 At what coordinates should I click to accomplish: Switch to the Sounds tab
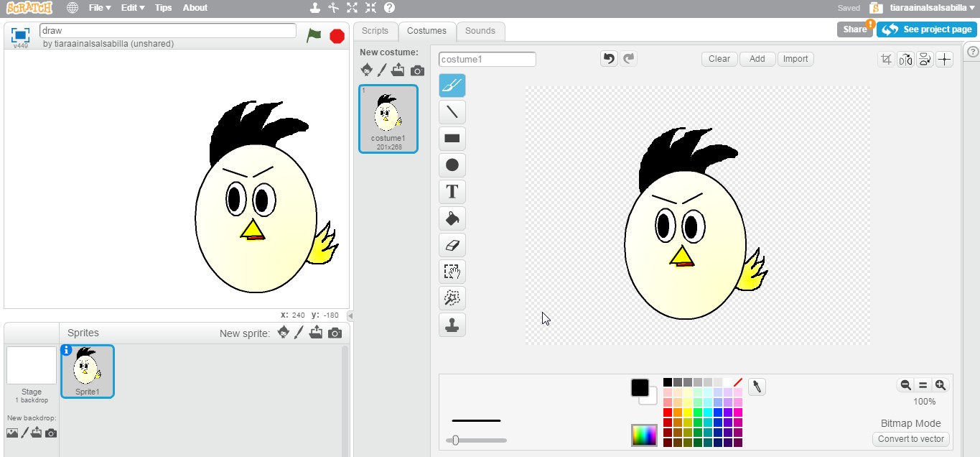click(x=480, y=31)
